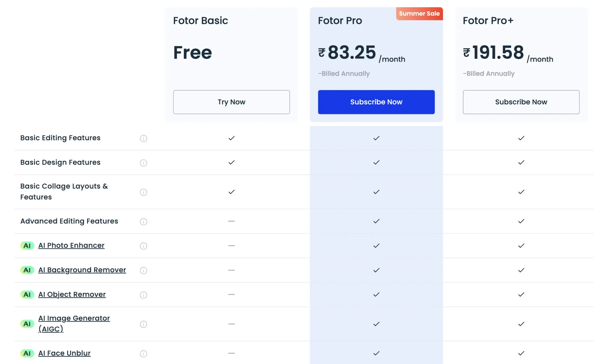596x364 pixels.
Task: Open AI Image Generator (AIGC) link
Action: tap(74, 318)
